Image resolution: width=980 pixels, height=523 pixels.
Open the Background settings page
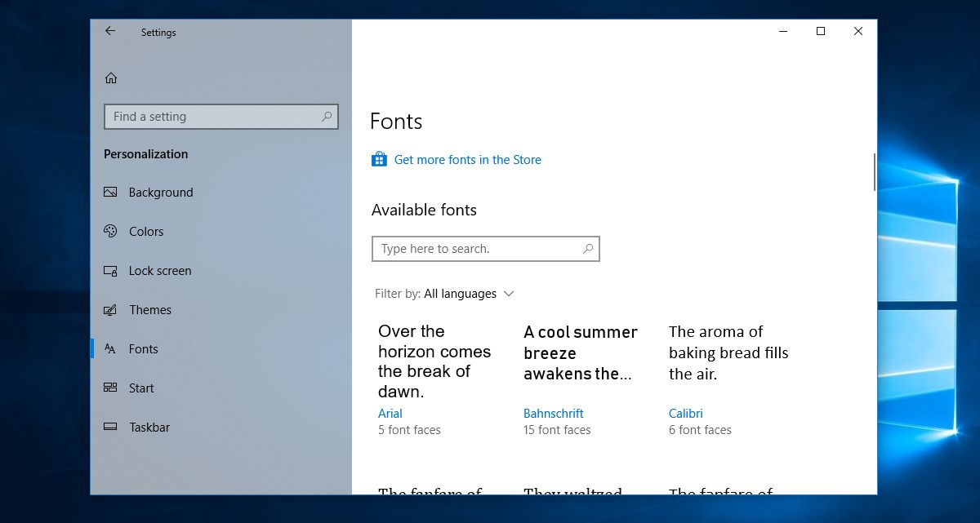pos(161,193)
